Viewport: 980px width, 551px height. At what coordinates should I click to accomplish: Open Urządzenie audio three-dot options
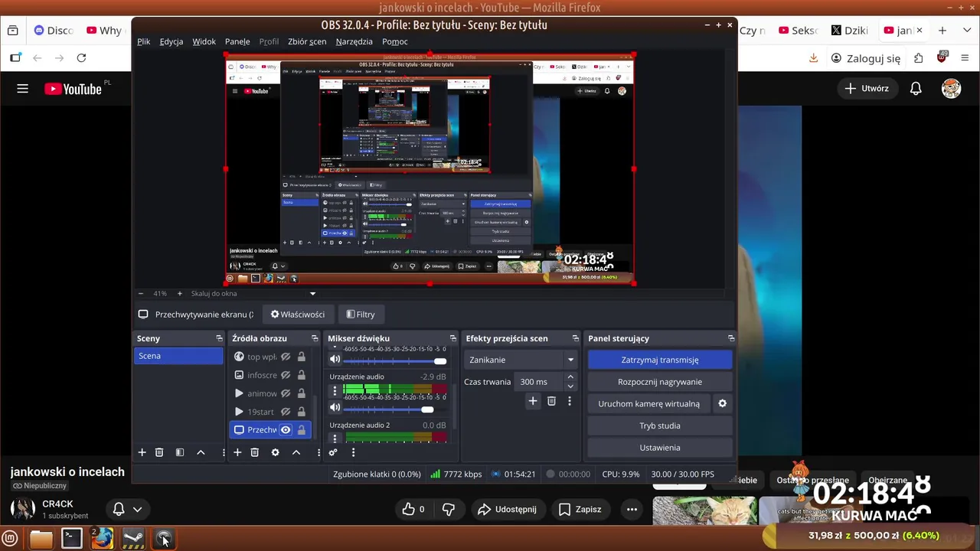point(335,390)
